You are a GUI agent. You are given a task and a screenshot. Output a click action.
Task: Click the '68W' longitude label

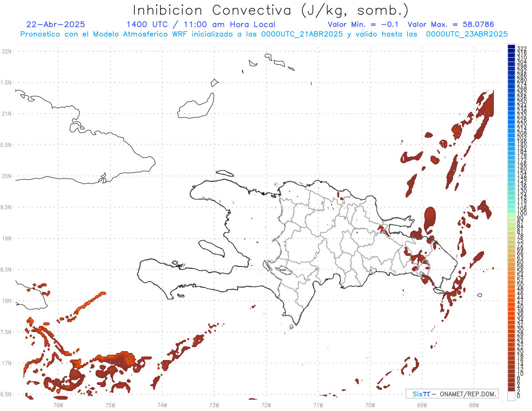point(474,405)
